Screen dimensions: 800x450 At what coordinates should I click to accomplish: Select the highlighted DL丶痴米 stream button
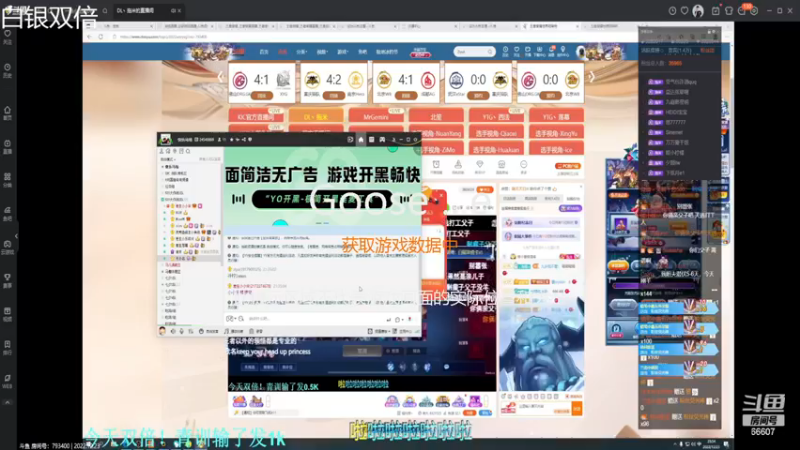[x=316, y=116]
